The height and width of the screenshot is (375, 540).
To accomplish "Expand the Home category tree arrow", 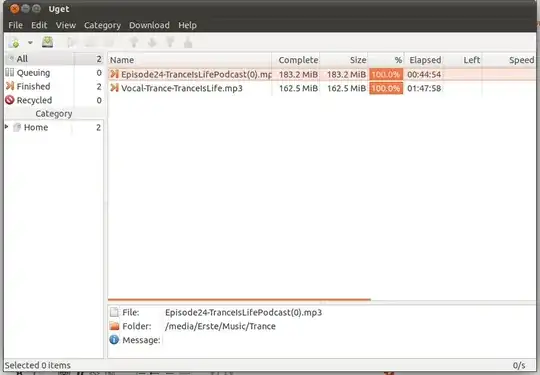I will tap(7, 127).
